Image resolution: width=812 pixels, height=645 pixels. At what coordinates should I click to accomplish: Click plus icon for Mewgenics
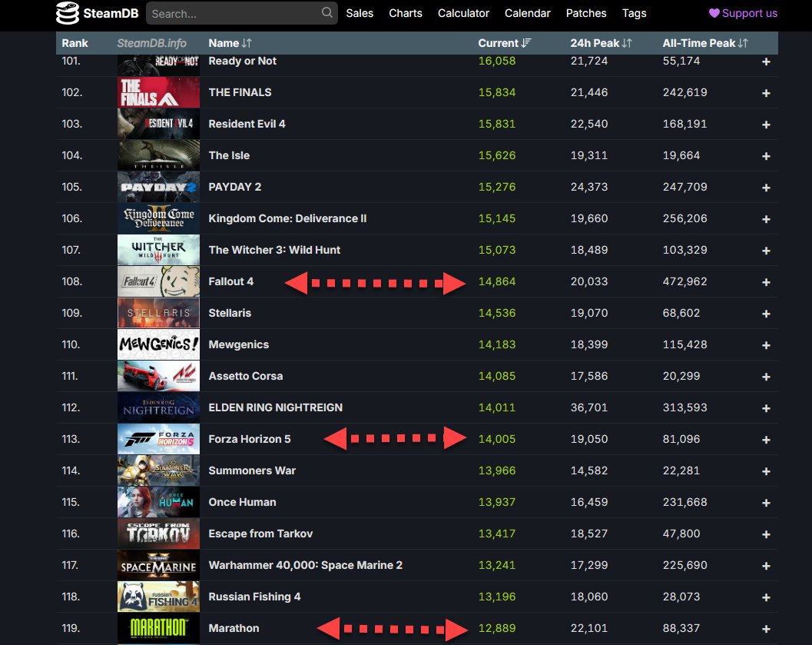[x=766, y=345]
